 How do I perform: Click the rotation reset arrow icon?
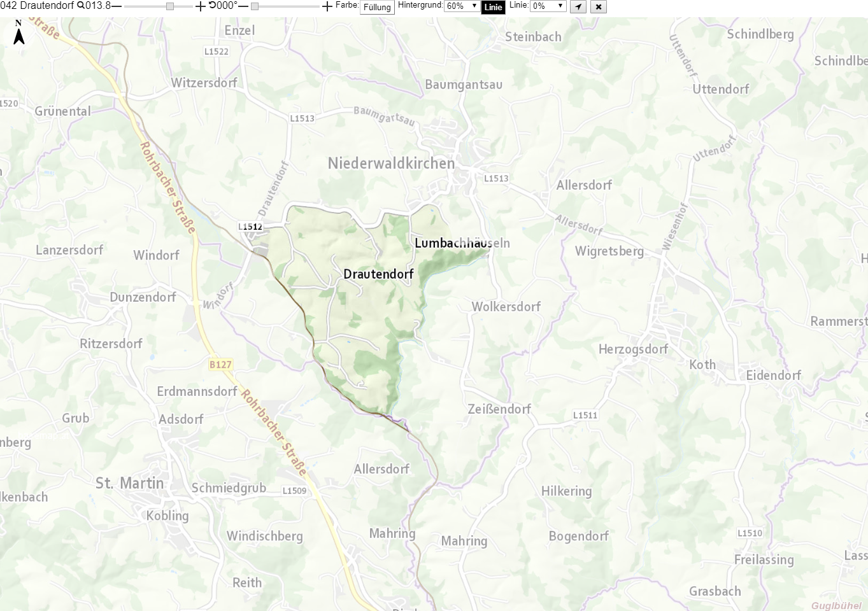[212, 5]
